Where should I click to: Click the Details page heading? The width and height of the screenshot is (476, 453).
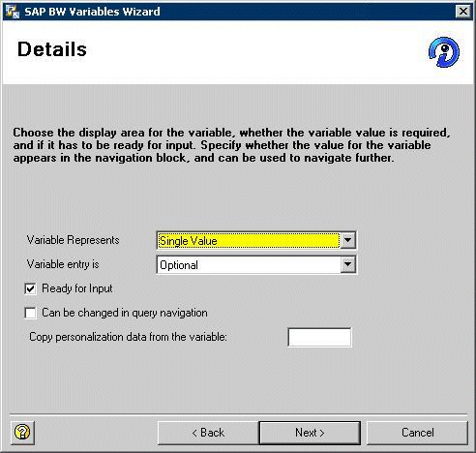click(x=52, y=49)
